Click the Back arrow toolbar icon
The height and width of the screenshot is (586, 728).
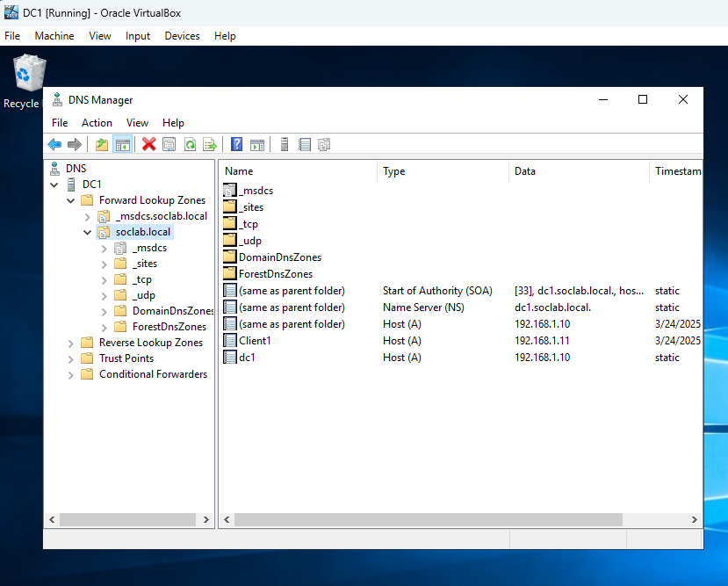(x=54, y=145)
